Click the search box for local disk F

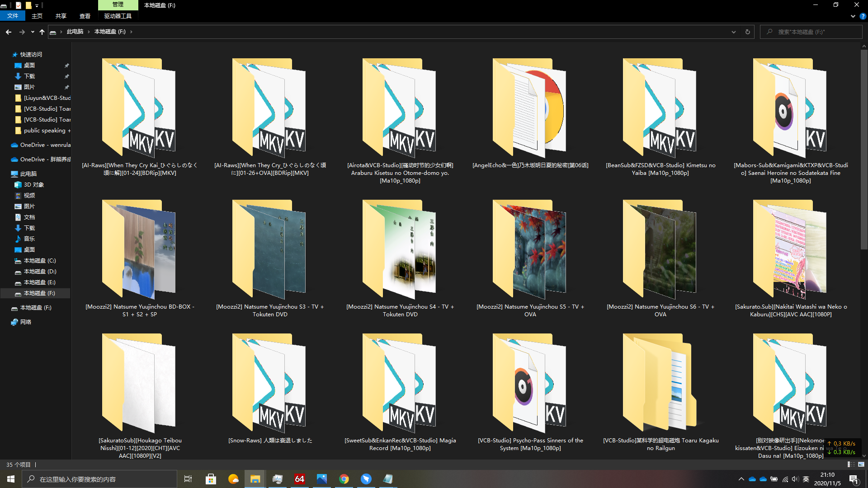pos(811,32)
